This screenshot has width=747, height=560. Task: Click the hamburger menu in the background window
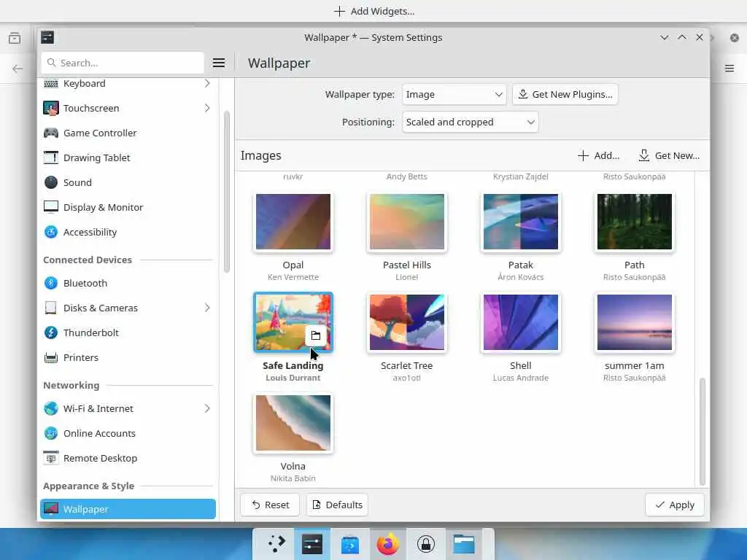729,69
